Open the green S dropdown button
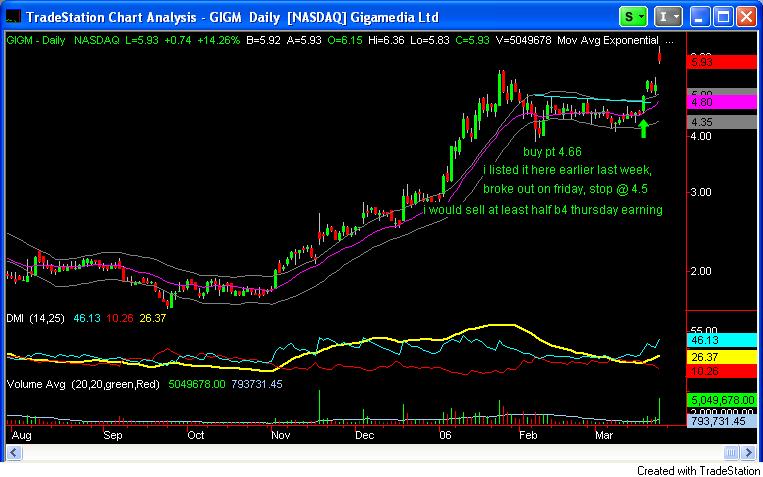This screenshot has width=763, height=477. [633, 17]
